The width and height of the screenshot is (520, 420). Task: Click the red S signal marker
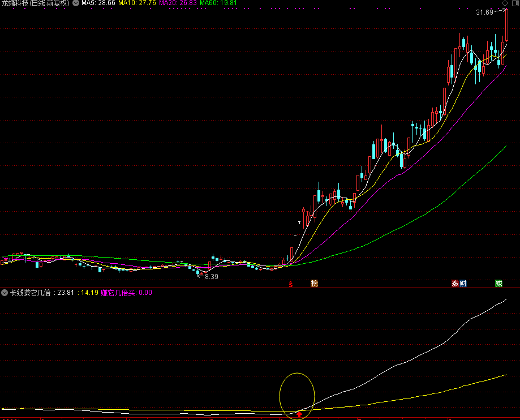click(290, 284)
